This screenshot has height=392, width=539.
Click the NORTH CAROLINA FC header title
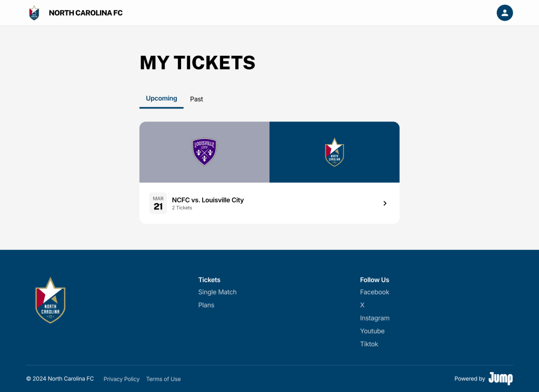pos(86,13)
